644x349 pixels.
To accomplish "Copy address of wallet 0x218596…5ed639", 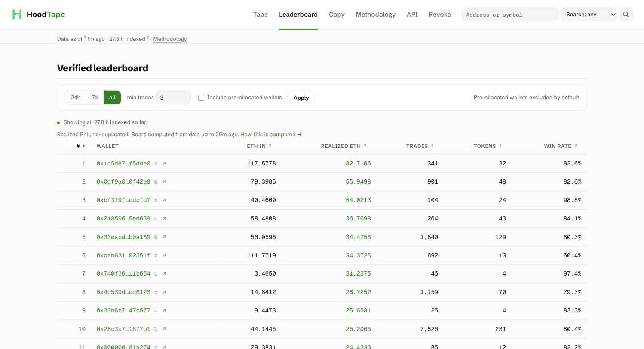I will (156, 219).
